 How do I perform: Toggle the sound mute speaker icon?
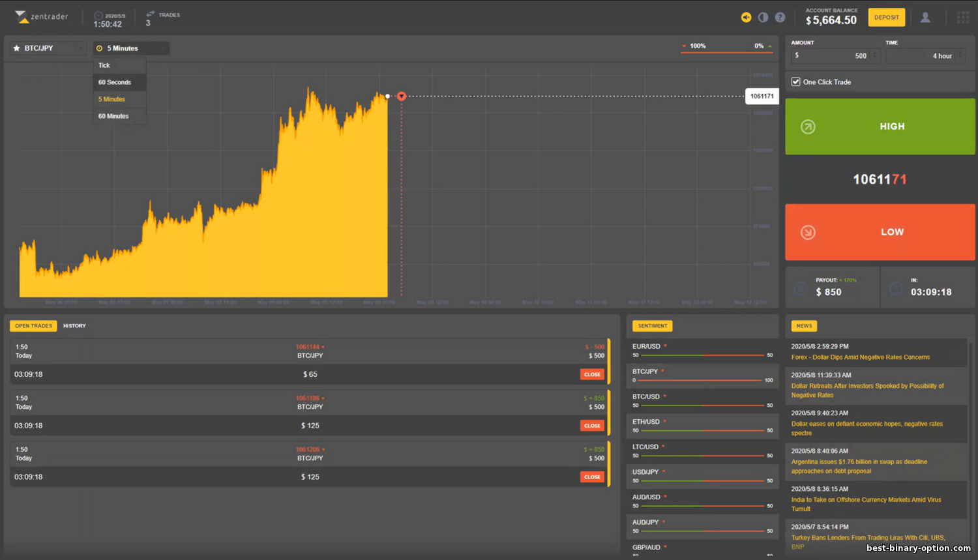746,18
